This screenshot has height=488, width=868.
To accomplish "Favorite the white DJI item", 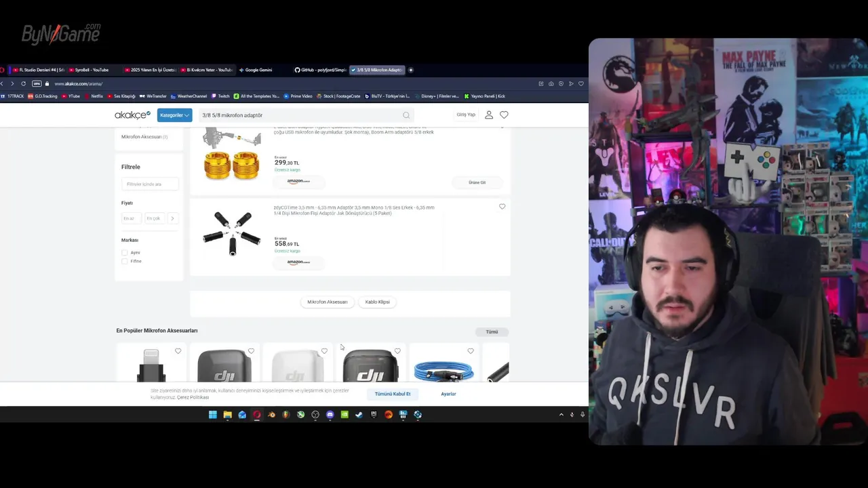I will coord(324,351).
